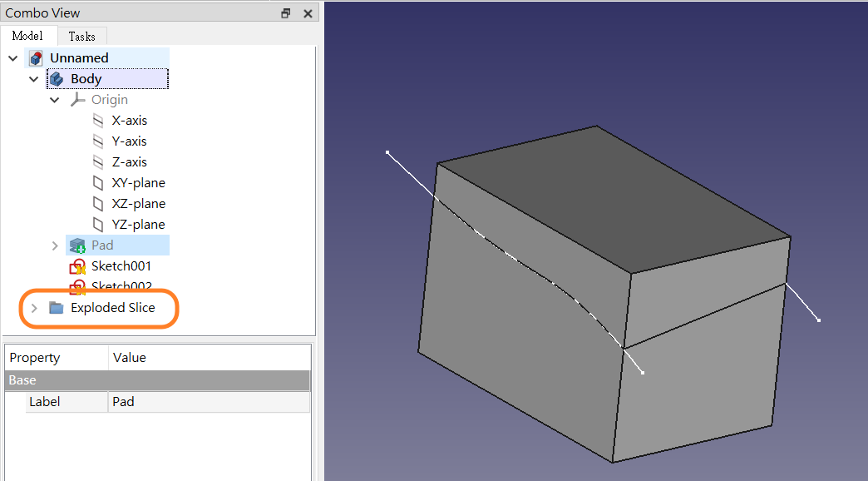
Task: Select the Unnamed document label
Action: tap(79, 57)
